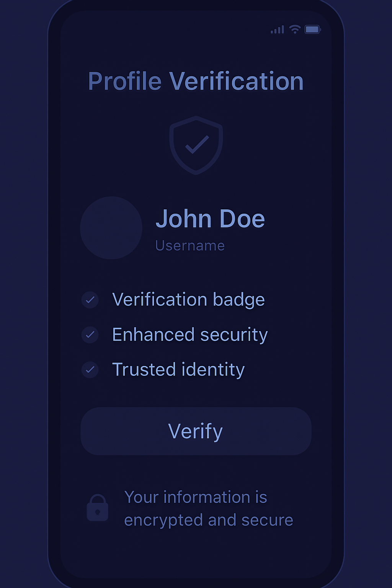Toggle the Trusted identity checkmark circle
The image size is (392, 588).
(90, 370)
